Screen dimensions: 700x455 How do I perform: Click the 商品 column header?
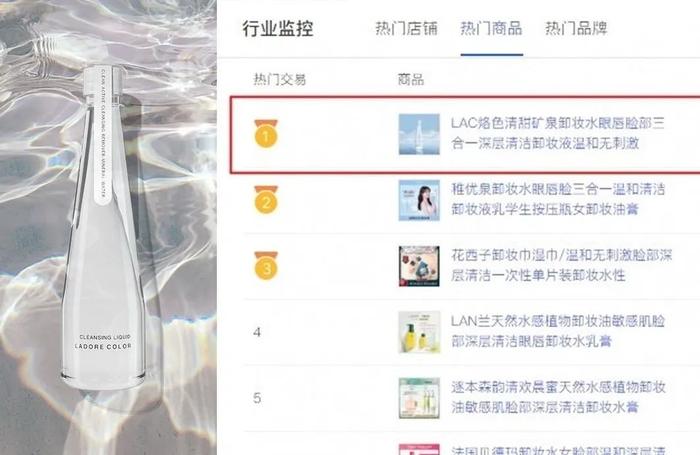[x=411, y=79]
